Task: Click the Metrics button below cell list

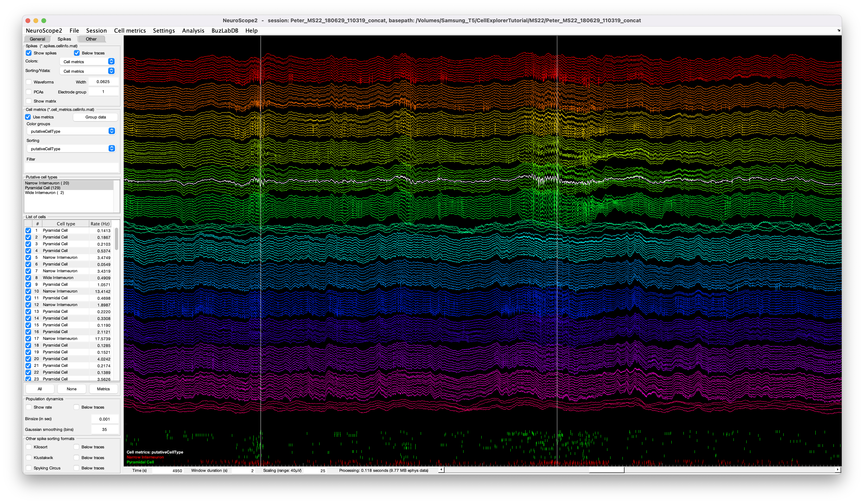Action: [103, 389]
